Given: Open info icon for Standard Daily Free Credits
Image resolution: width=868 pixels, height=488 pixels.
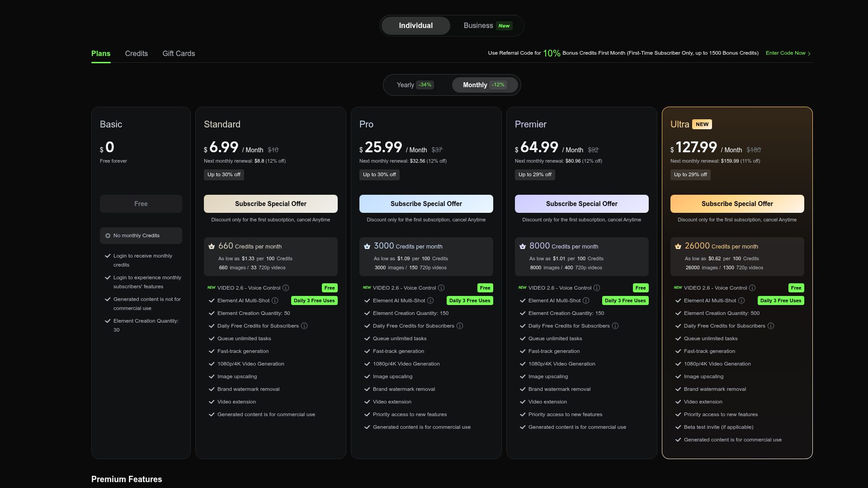Looking at the screenshot, I should pos(304,326).
